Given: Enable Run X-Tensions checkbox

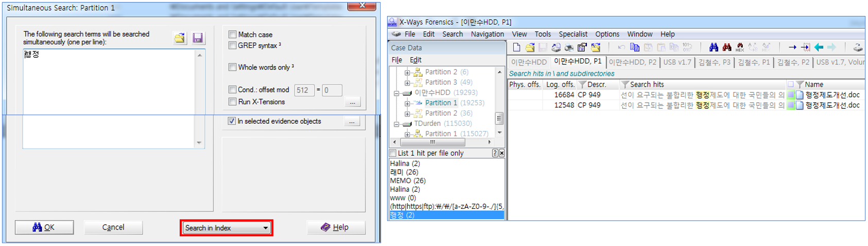Looking at the screenshot, I should pos(232,102).
